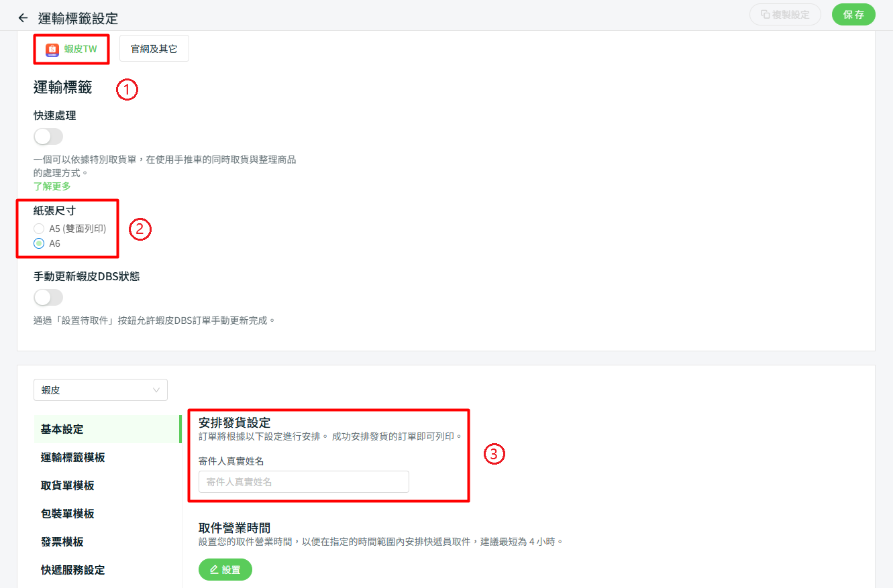
Task: Select 包裝單模板 from sidebar
Action: pos(67,514)
